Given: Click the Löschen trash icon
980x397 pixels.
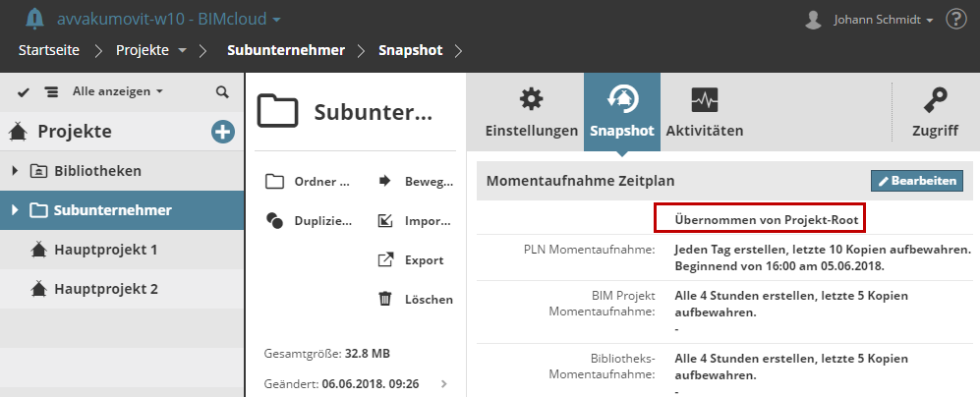Looking at the screenshot, I should point(385,299).
